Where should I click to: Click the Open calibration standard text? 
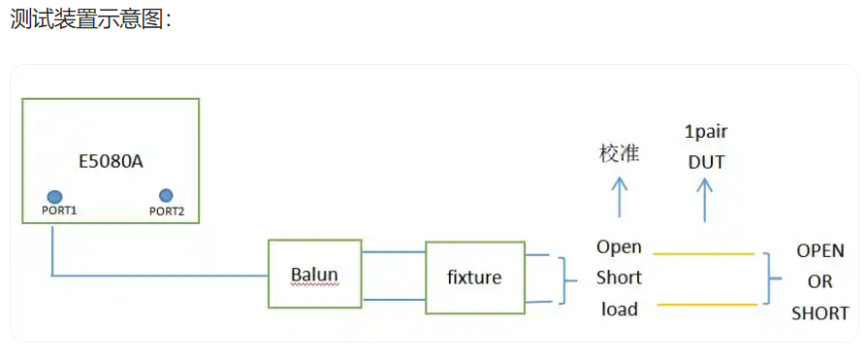click(619, 247)
